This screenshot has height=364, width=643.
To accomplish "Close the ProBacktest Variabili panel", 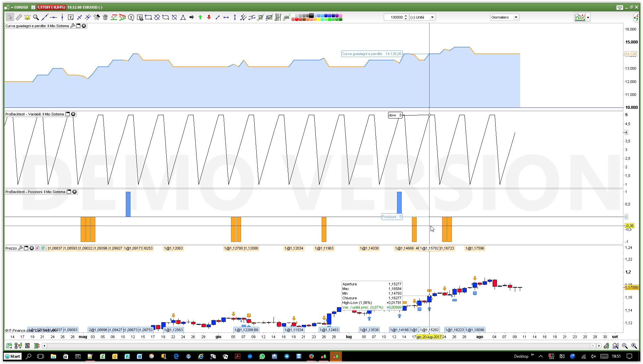I will tap(73, 114).
